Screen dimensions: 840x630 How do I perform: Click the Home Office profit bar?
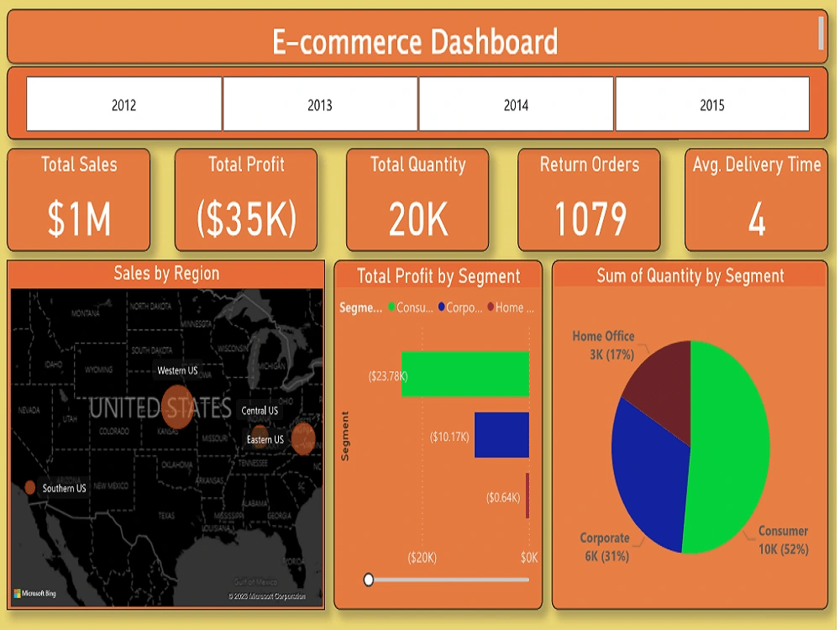click(x=527, y=495)
